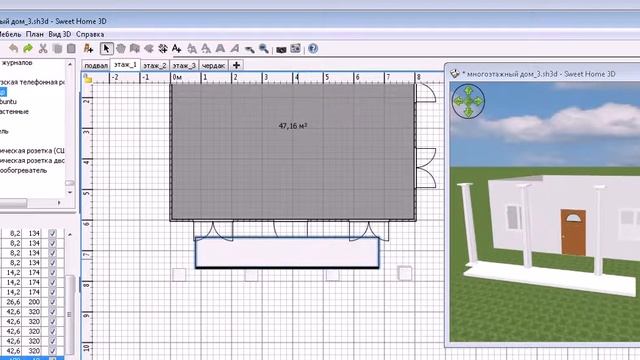The image size is (640, 360).
Task: Switch to the чердак level tab
Action: point(213,65)
